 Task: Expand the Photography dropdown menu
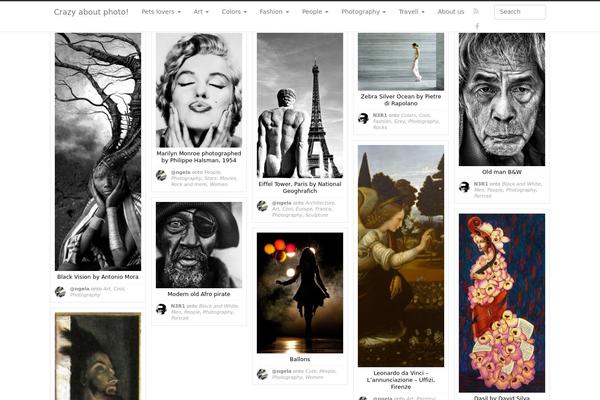[364, 12]
